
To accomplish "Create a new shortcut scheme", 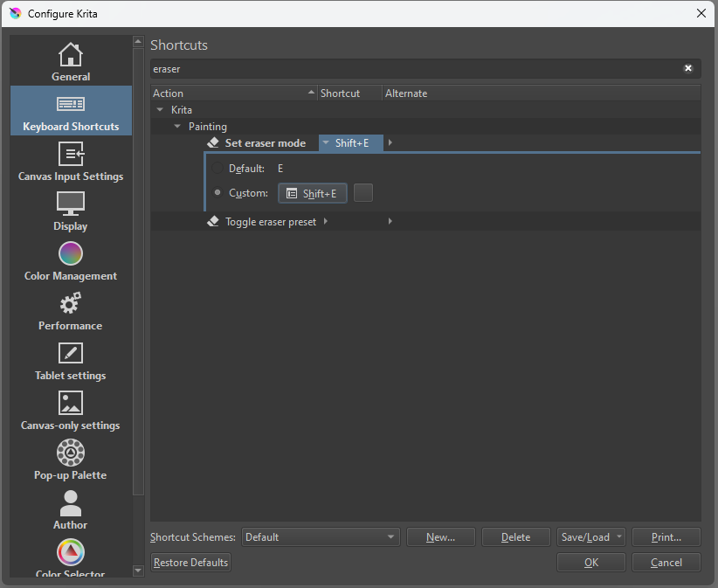I will tap(441, 537).
